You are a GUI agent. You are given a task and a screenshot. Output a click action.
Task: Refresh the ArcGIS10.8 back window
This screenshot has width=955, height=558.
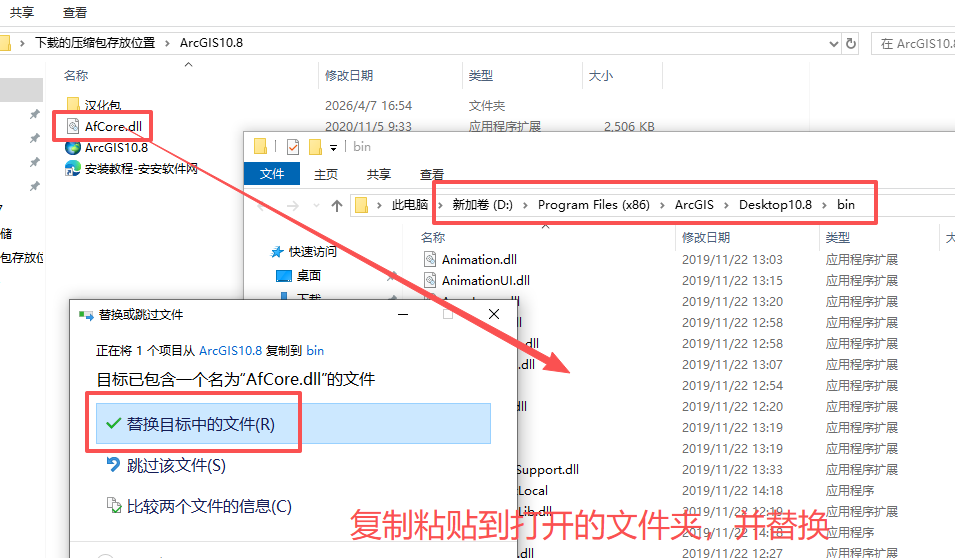[851, 43]
